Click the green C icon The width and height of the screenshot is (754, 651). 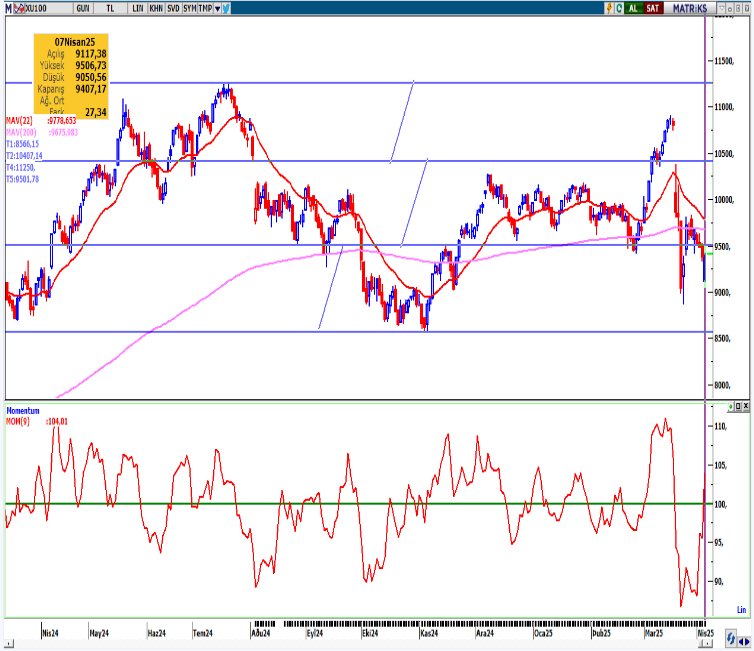(x=619, y=8)
